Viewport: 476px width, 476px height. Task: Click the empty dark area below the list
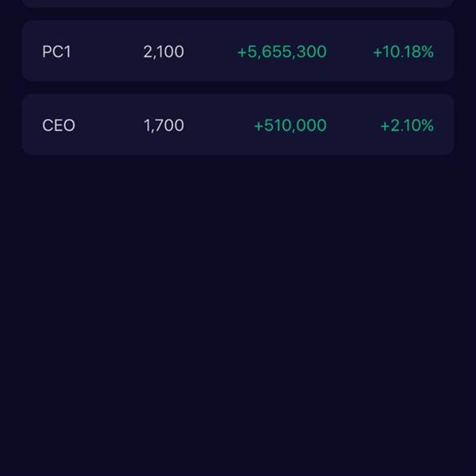(238, 317)
